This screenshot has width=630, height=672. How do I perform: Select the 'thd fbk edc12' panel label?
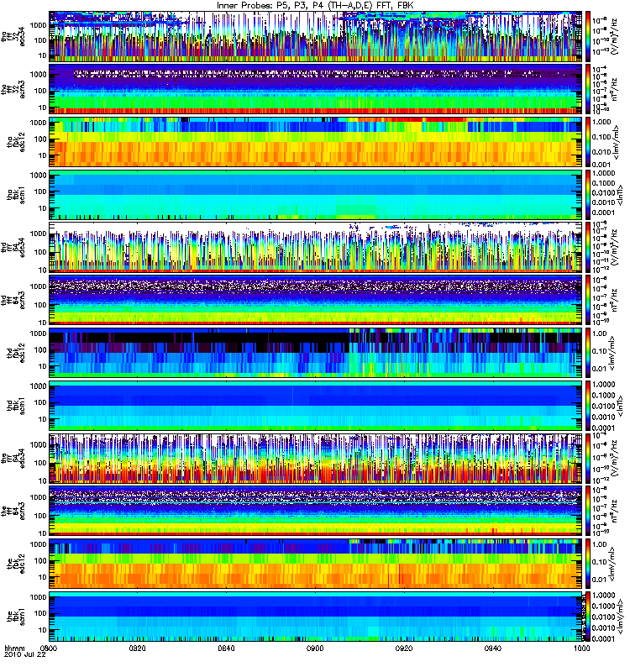16,353
